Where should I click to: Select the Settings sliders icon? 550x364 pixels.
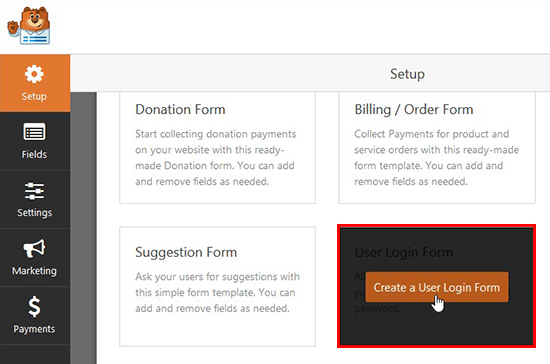[x=34, y=191]
